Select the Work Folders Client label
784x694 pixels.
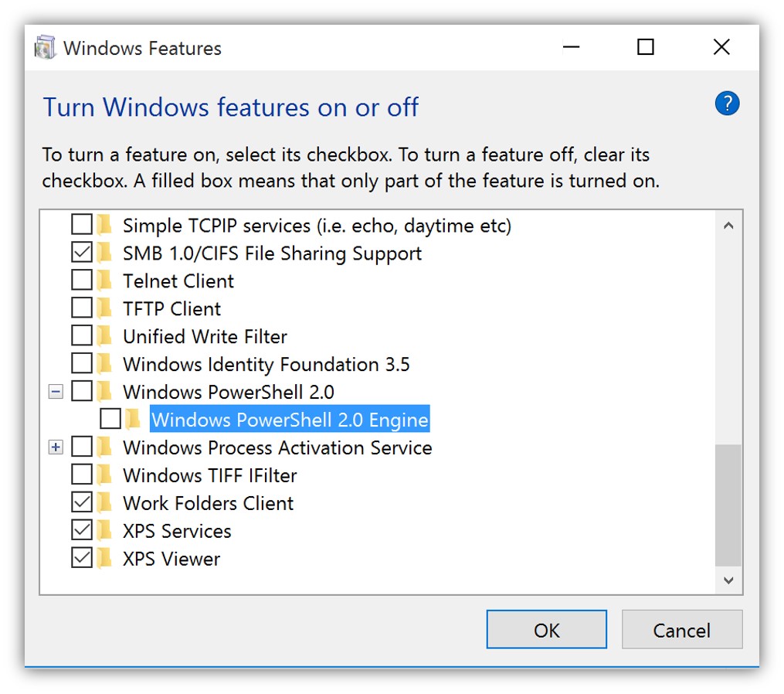(209, 503)
